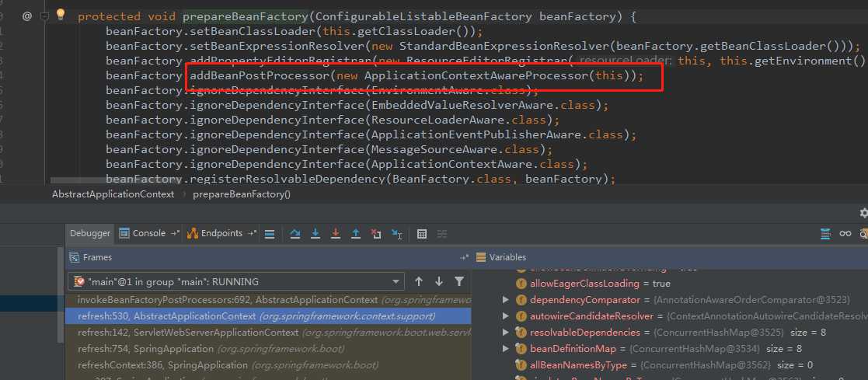Screen dimensions: 868x380
Task: Click AbstractApplicationContext in the breadcrumb bar
Action: 113,194
